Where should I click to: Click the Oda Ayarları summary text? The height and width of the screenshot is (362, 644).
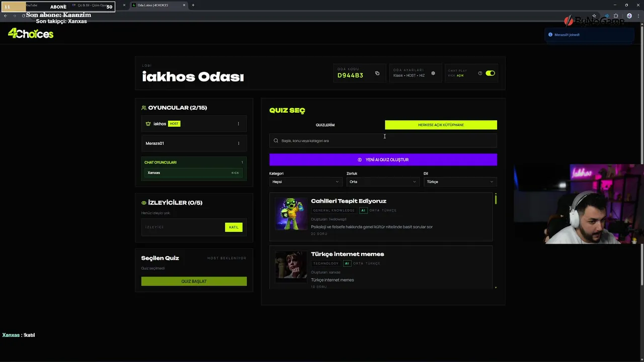(409, 75)
